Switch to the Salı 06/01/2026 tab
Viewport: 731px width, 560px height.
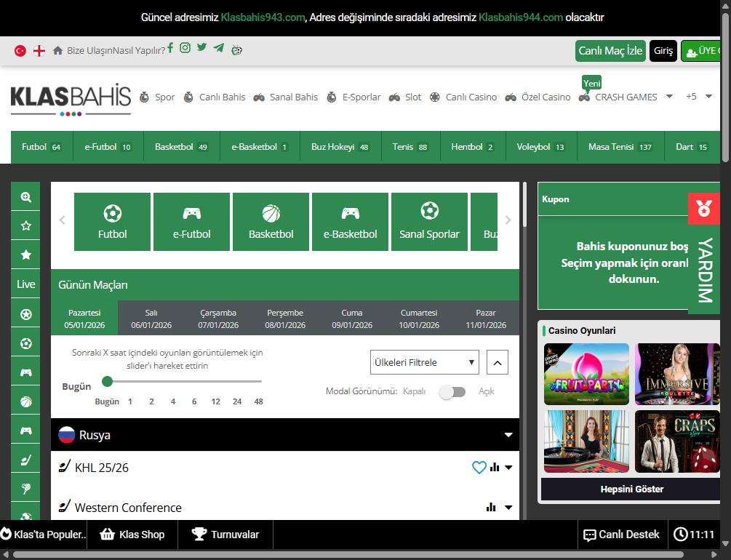click(151, 319)
